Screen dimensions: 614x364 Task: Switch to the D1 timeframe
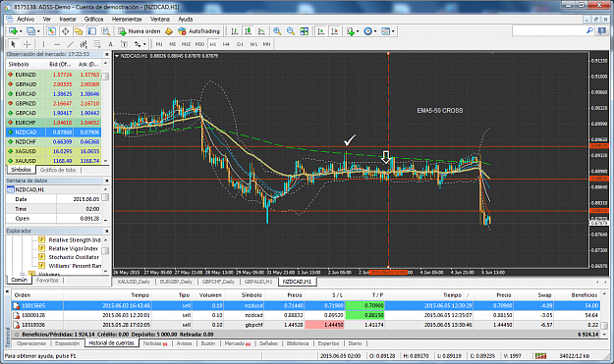point(240,44)
